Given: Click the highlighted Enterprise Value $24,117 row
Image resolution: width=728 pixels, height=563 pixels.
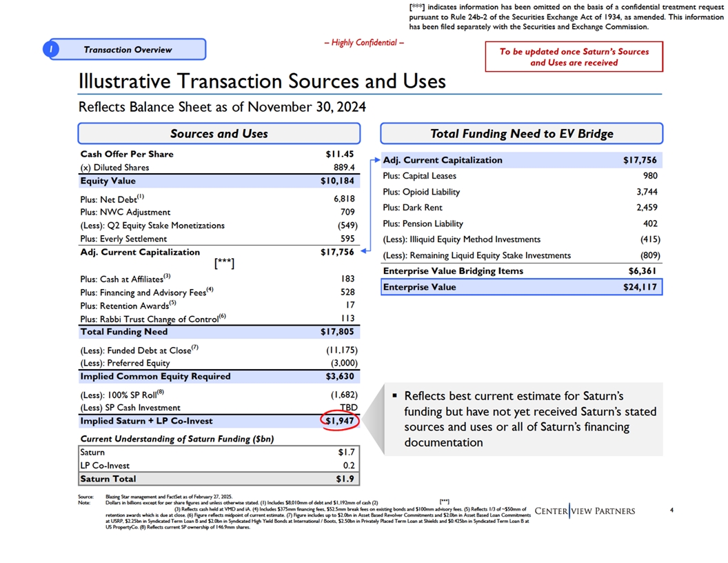Looking at the screenshot, I should click(521, 287).
